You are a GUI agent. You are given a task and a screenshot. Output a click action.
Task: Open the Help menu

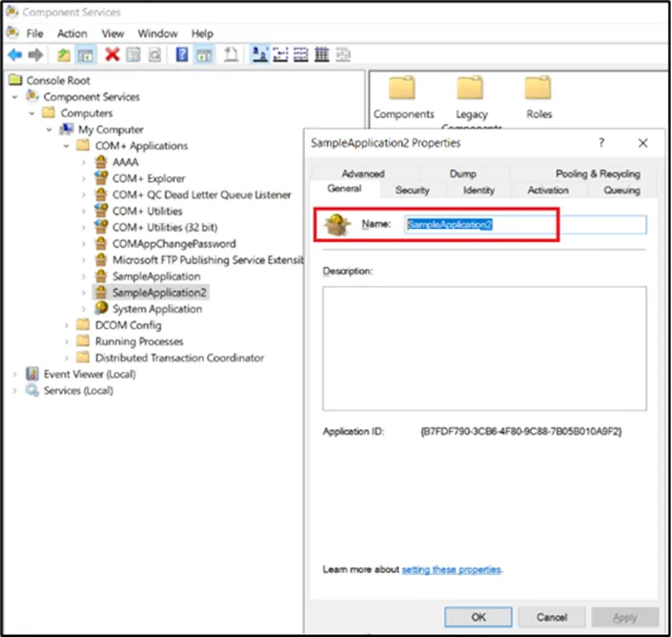[202, 33]
